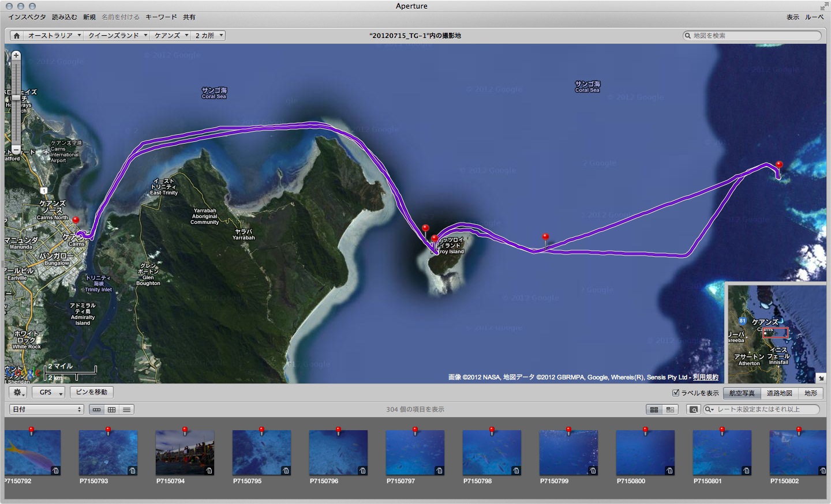Open the 2カ所 places dropdown

coord(208,36)
